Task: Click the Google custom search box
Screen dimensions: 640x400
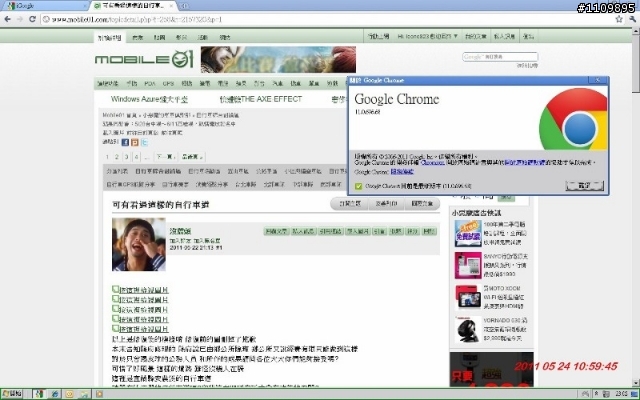Action: point(500,57)
